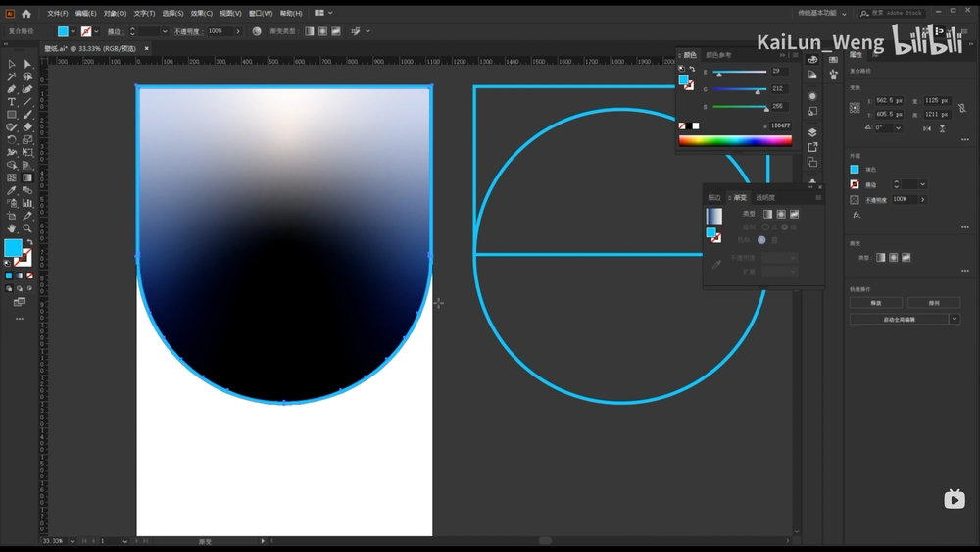The image size is (980, 552).
Task: Select the Mesh tool
Action: point(11,178)
